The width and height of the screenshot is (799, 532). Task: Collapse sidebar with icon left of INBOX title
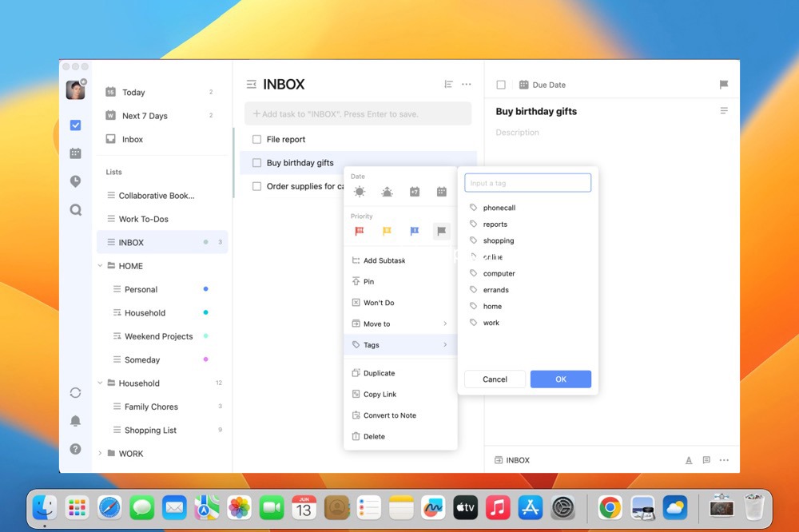[x=251, y=84]
